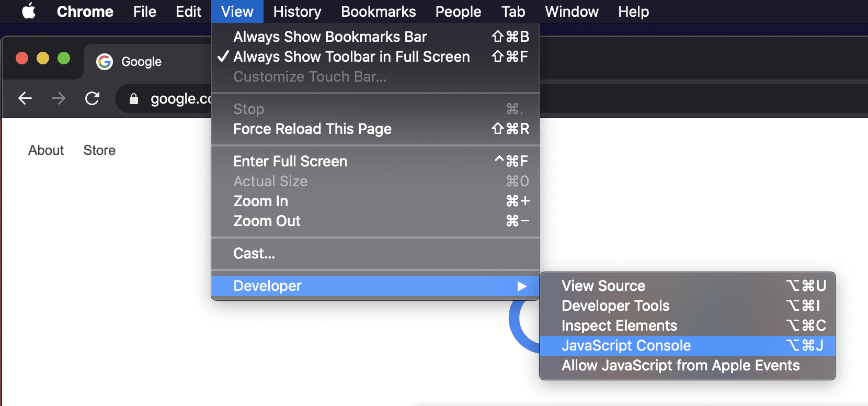The image size is (868, 406).
Task: Toggle Allow JavaScript from Apple Events
Action: [x=680, y=365]
